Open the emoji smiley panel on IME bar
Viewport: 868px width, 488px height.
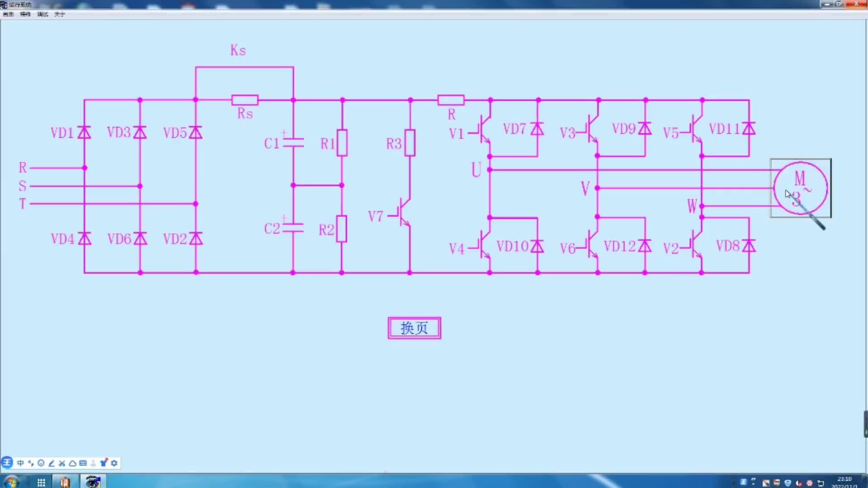pyautogui.click(x=41, y=463)
